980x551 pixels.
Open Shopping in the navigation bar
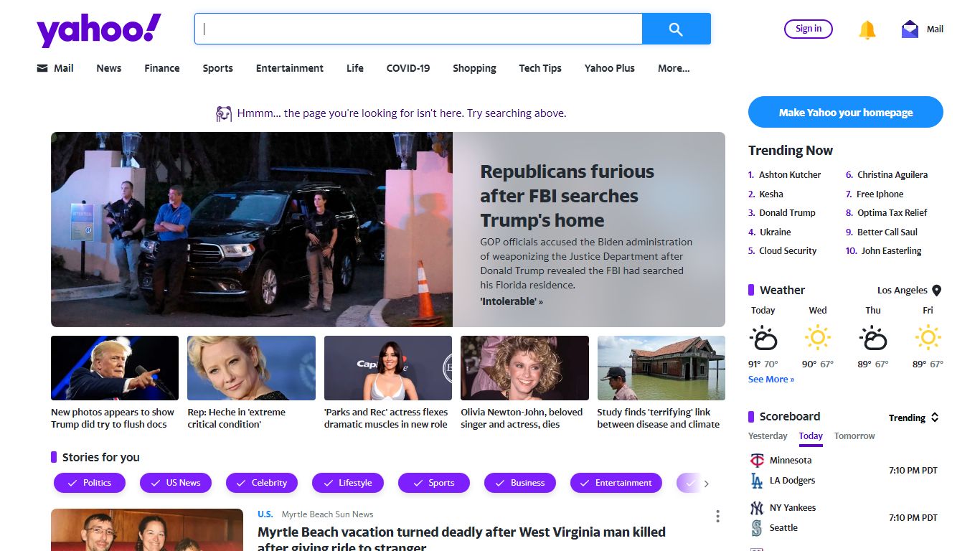474,68
